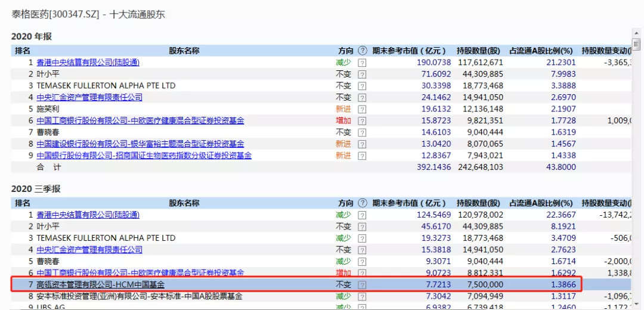Image resolution: width=644 pixels, height=310 pixels.
Task: Click 排名 header in 2020年报 table
Action: [23, 51]
